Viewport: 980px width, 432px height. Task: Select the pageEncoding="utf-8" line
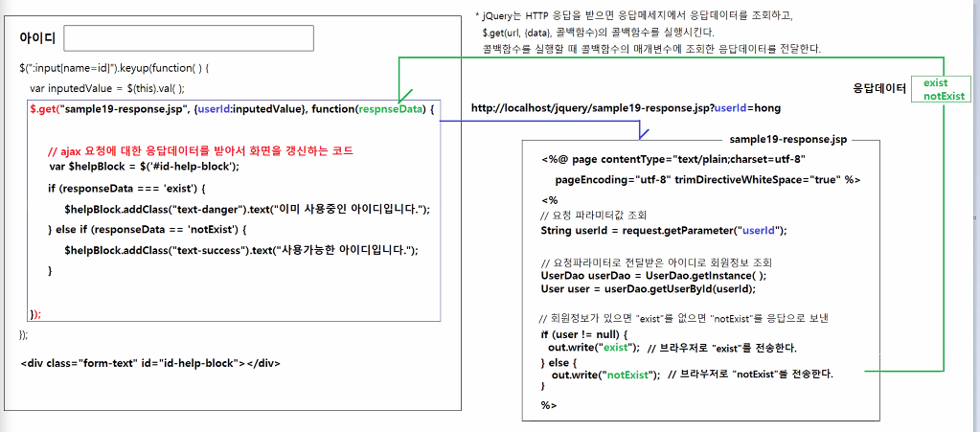point(708,180)
